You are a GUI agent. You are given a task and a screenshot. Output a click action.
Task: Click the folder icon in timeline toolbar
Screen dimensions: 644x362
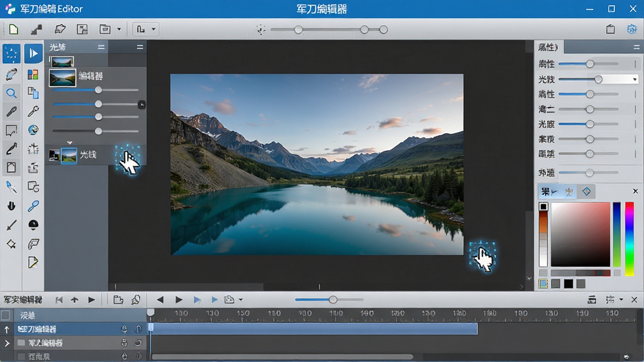[118, 300]
